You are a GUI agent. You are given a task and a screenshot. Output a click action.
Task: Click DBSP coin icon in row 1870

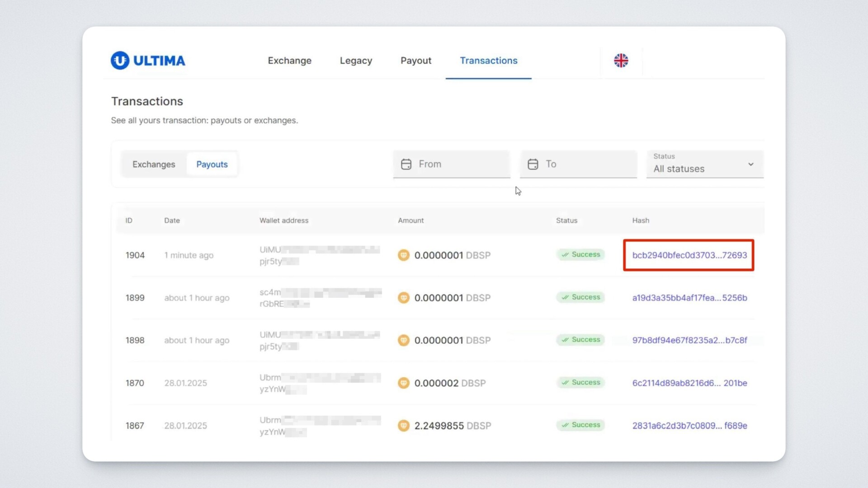(x=403, y=383)
